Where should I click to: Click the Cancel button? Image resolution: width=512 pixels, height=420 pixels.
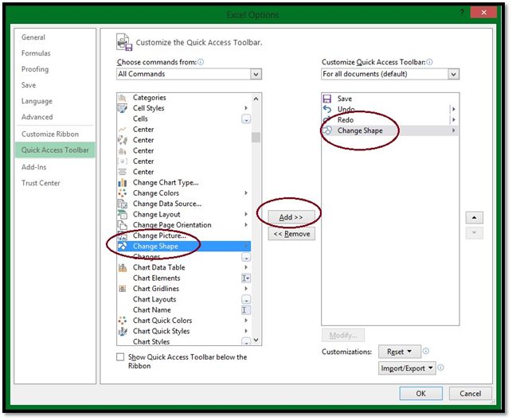click(x=471, y=394)
